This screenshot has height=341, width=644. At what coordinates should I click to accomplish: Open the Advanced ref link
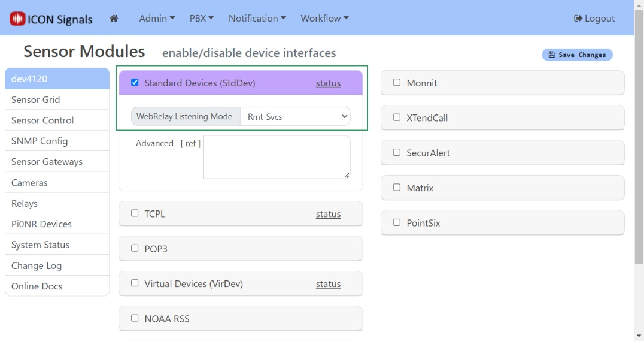[190, 144]
